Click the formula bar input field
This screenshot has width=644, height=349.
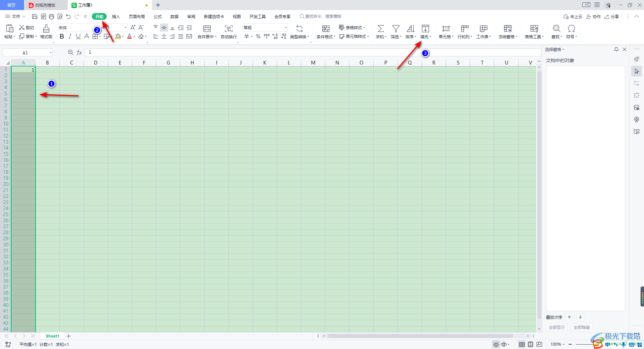313,52
